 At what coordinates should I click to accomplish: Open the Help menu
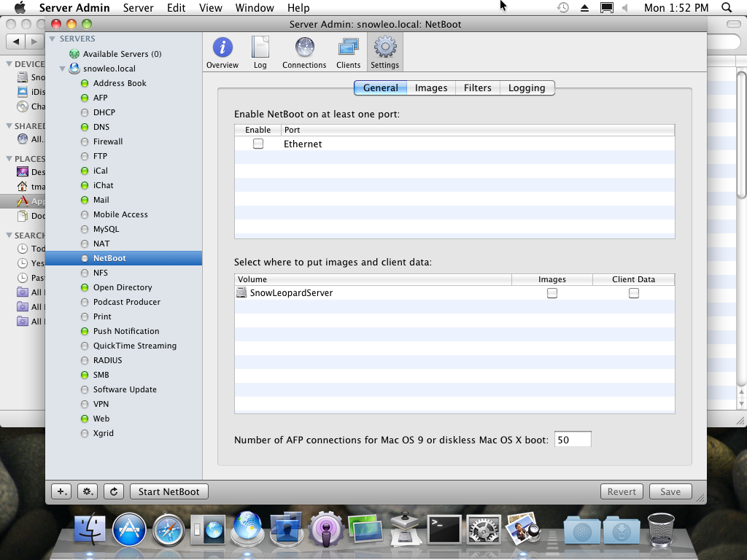[298, 7]
